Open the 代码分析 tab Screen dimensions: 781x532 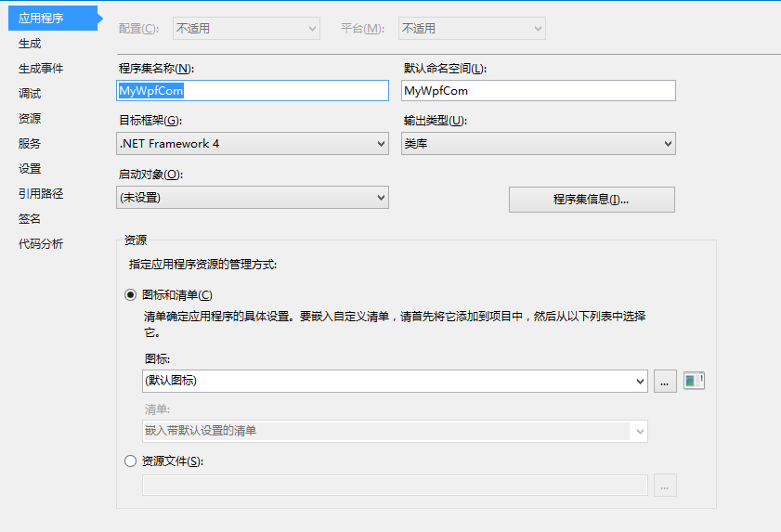tap(41, 244)
